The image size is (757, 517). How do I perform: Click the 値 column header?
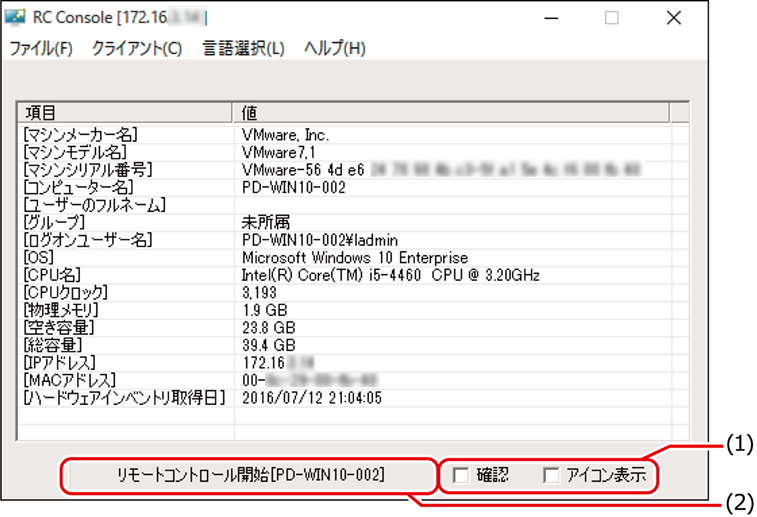click(451, 113)
